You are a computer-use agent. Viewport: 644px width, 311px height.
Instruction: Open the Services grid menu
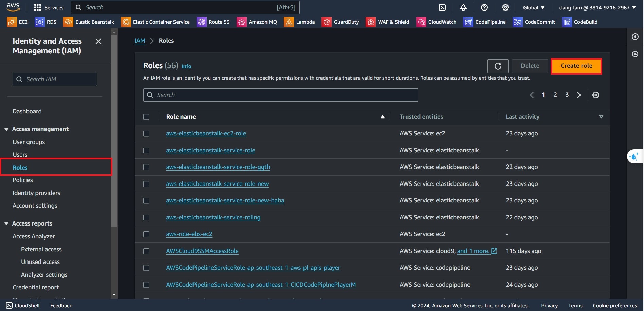[x=49, y=7]
